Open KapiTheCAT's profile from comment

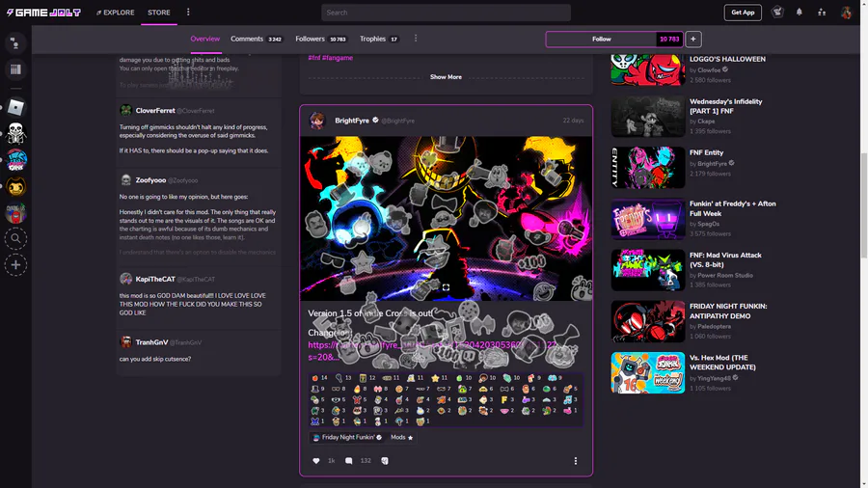click(x=155, y=279)
